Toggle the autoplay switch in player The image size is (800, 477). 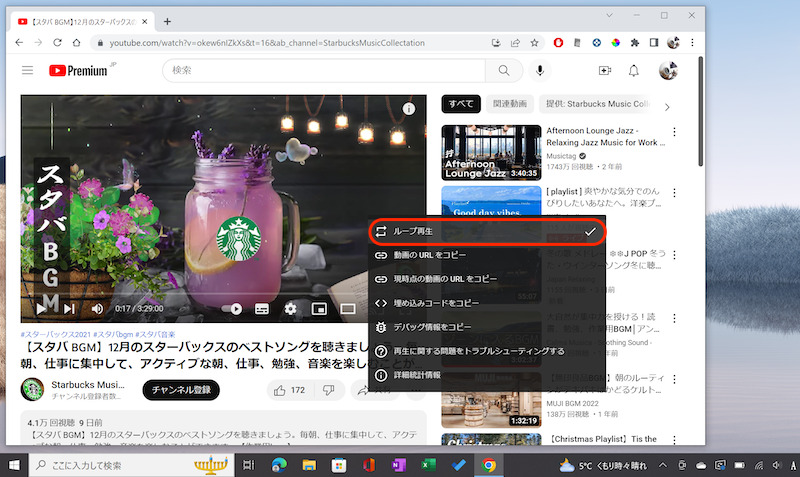232,309
